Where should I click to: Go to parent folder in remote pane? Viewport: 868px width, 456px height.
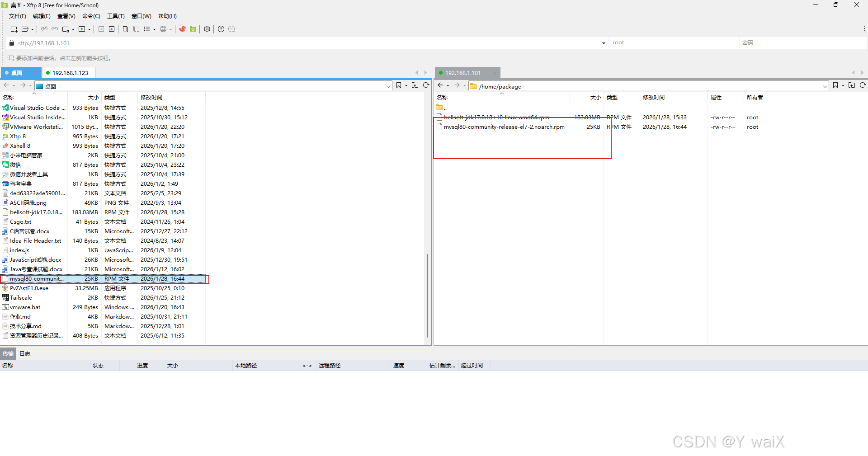coord(852,85)
